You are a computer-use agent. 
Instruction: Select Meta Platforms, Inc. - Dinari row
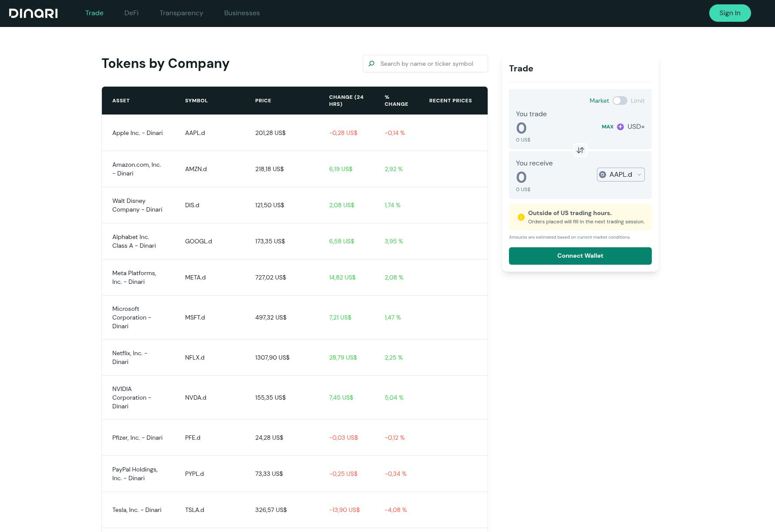(x=295, y=277)
